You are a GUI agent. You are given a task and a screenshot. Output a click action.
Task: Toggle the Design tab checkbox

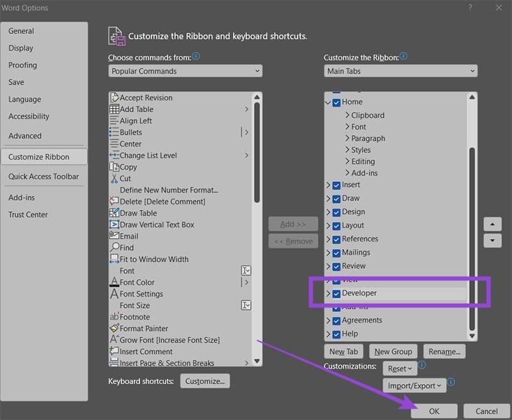[337, 213]
